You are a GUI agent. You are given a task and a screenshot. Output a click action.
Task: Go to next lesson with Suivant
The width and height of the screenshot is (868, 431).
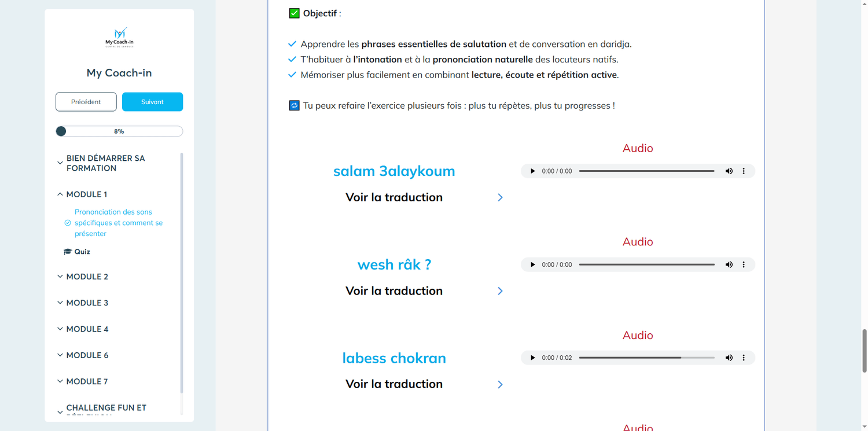(x=152, y=102)
